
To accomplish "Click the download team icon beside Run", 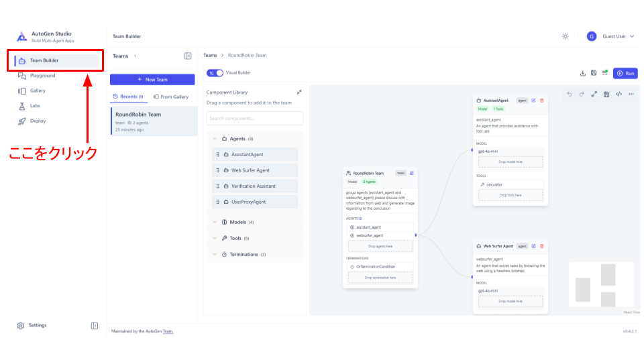I will (x=583, y=73).
